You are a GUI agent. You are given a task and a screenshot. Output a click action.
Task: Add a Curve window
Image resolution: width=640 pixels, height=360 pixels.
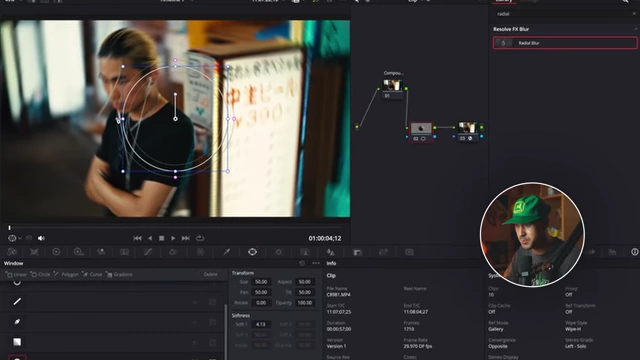(92, 274)
